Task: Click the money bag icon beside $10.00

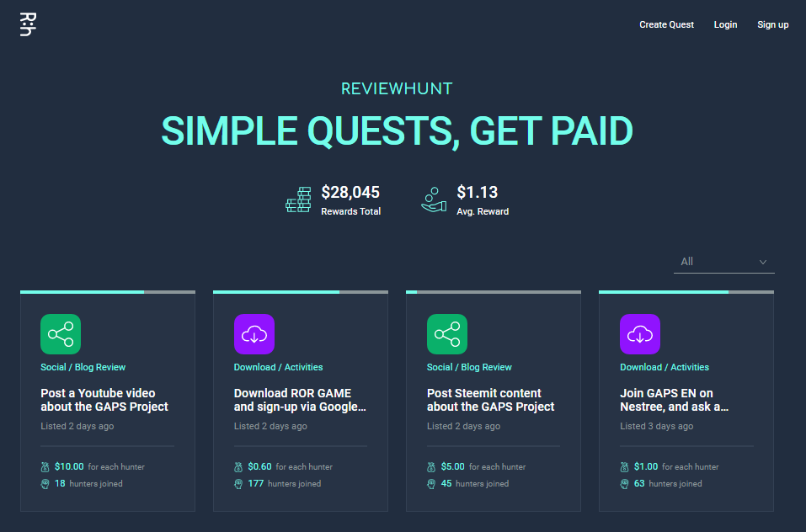Action: click(x=45, y=467)
